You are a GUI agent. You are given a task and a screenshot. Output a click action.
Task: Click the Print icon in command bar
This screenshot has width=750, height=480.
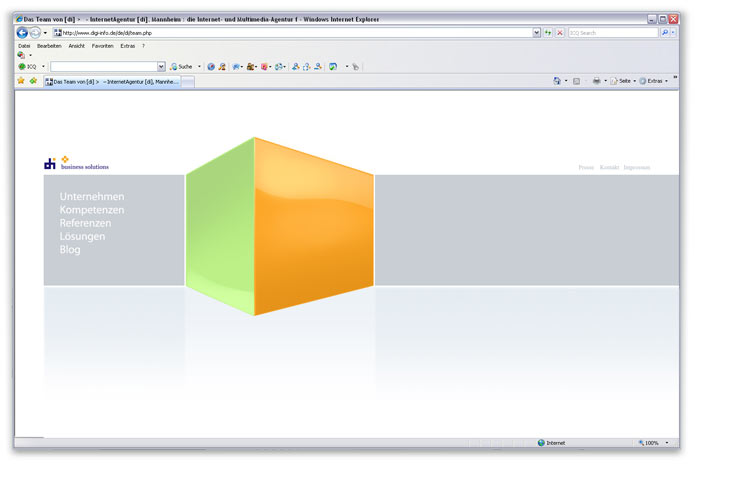coord(596,81)
